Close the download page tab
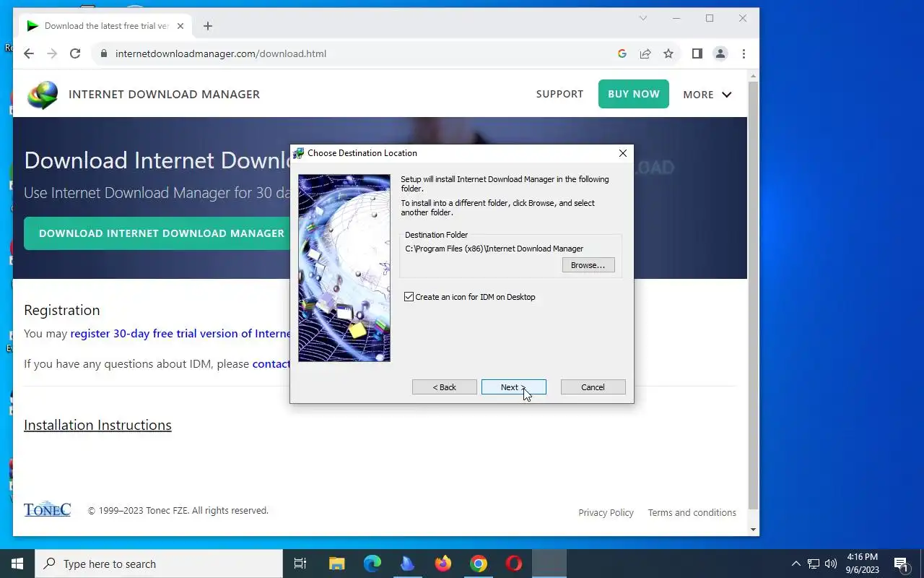This screenshot has height=578, width=924. [x=180, y=26]
